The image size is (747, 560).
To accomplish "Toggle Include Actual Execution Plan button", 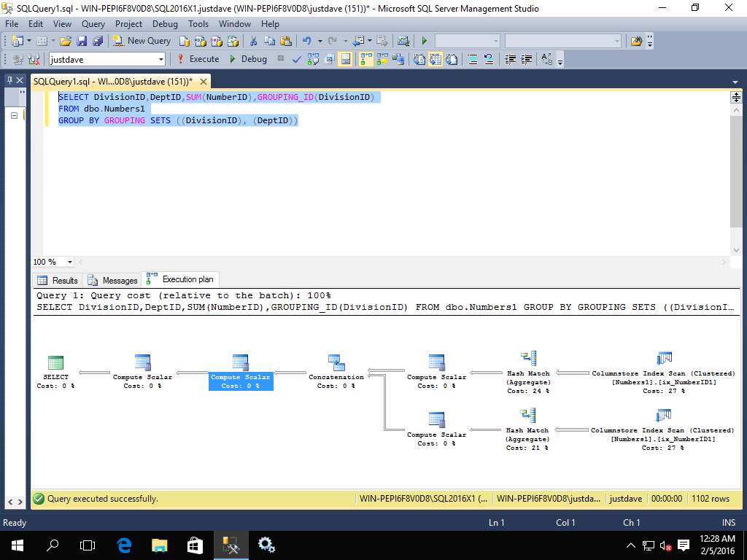I will pos(366,59).
